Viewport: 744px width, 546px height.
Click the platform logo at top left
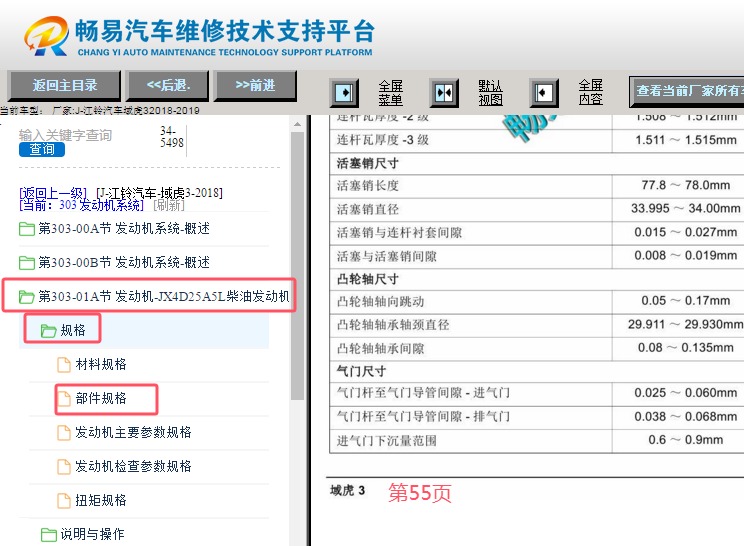coord(47,37)
